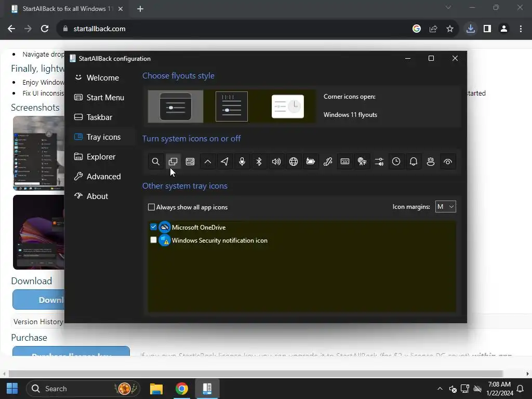
Task: Toggle the tray overflow chevron icon
Action: [x=208, y=162]
